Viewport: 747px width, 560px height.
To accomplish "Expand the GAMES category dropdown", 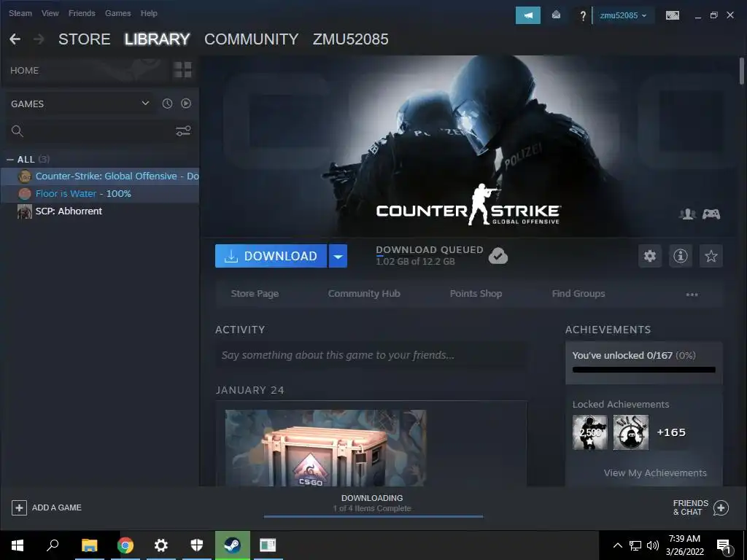I will tap(145, 104).
